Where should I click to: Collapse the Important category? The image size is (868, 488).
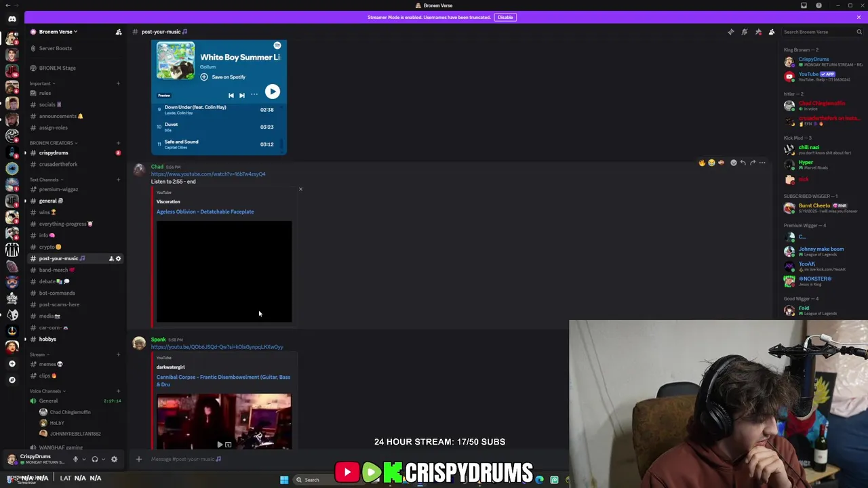42,83
